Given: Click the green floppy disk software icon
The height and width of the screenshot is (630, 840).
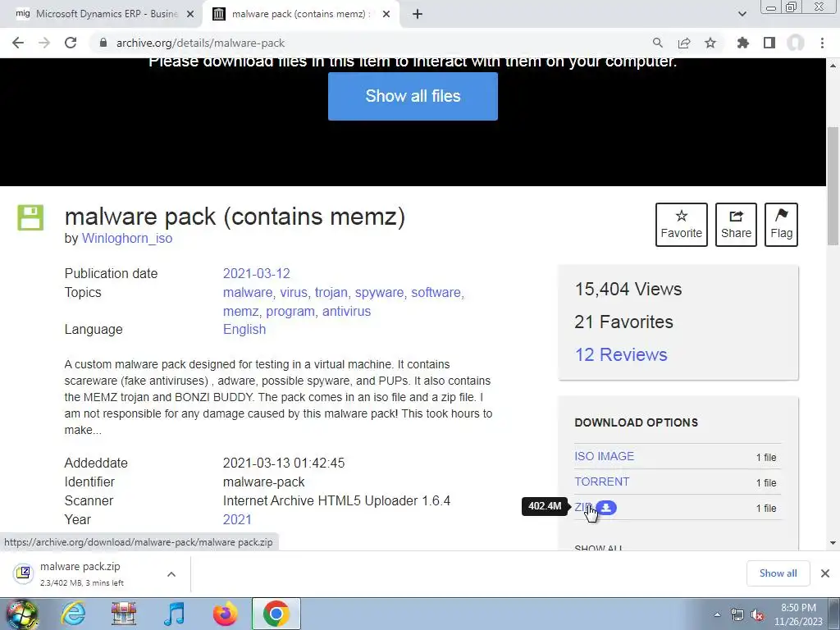Looking at the screenshot, I should point(30,217).
